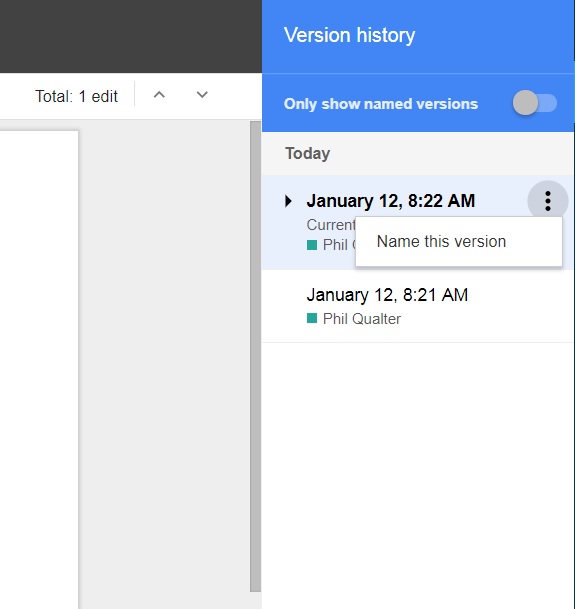This screenshot has width=575, height=609.
Task: Click the Version history panel title
Action: coord(349,35)
